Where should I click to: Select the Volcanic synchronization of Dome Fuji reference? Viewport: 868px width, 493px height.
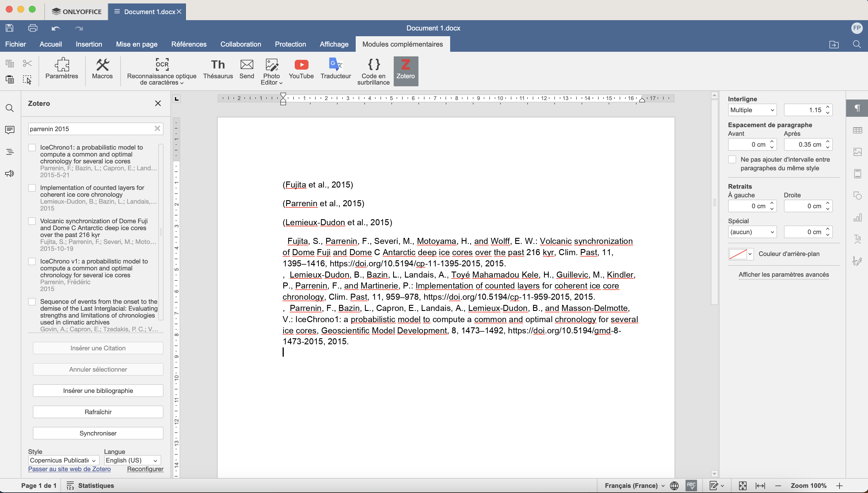click(x=32, y=221)
